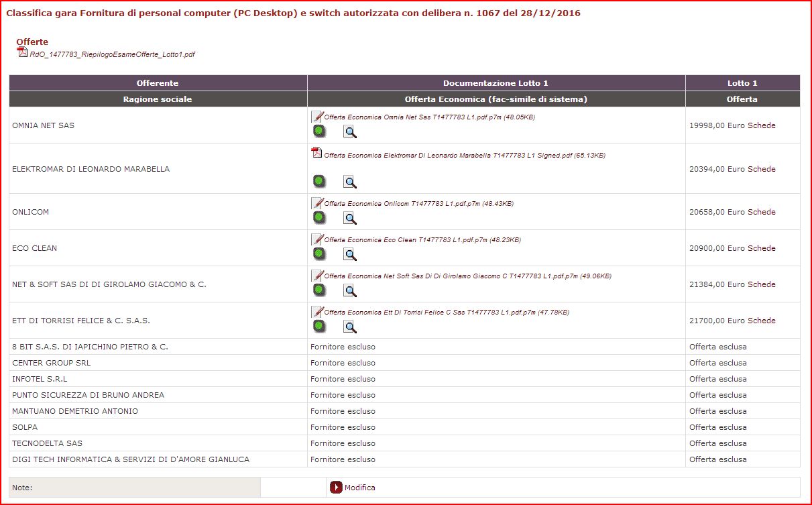812x505 pixels.
Task: Select ONLICOM company name
Action: (x=31, y=212)
